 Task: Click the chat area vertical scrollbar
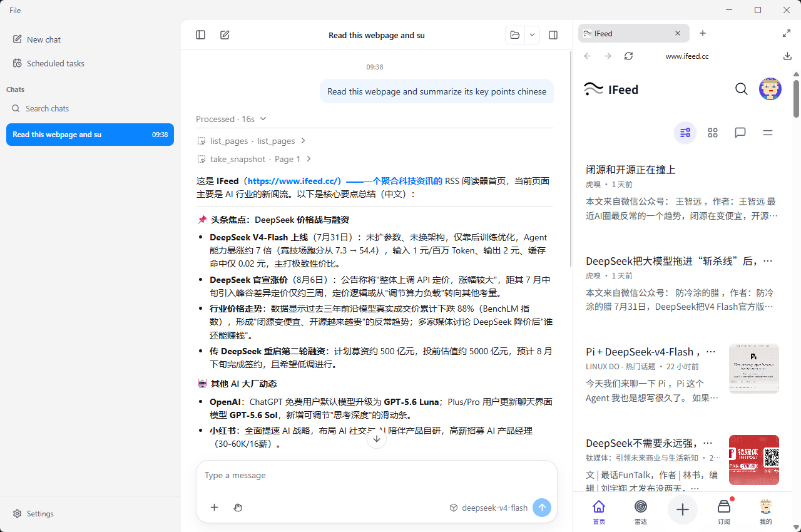[x=570, y=159]
